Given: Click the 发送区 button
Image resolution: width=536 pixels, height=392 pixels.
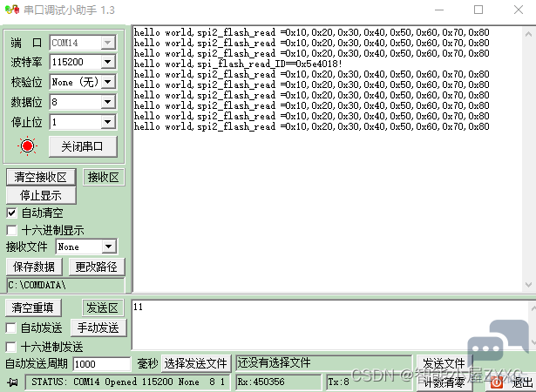Looking at the screenshot, I should click(102, 308).
